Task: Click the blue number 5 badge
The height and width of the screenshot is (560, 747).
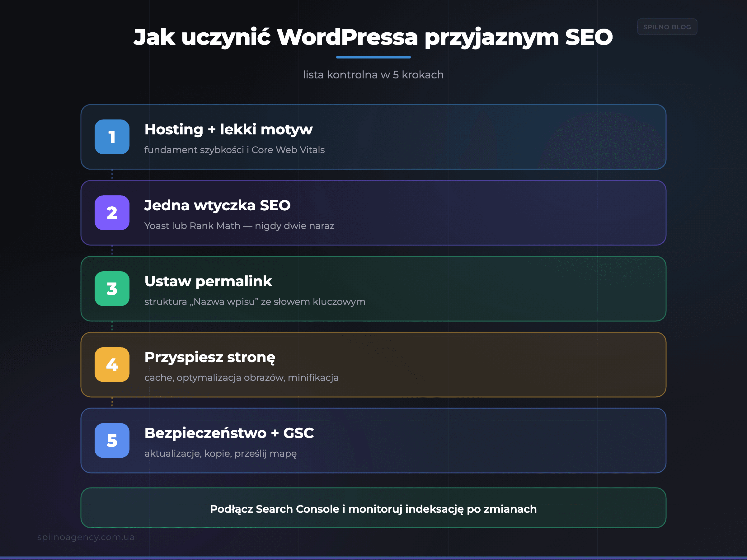Action: tap(112, 441)
